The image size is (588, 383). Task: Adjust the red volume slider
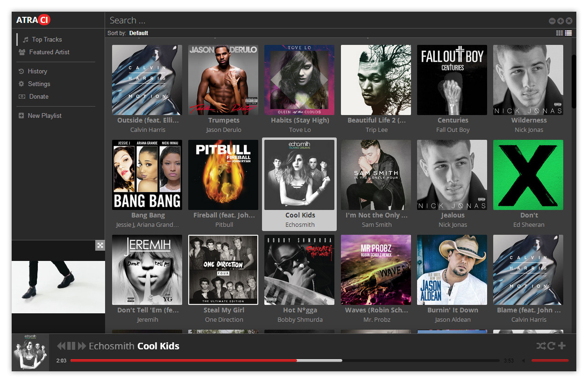(x=550, y=361)
